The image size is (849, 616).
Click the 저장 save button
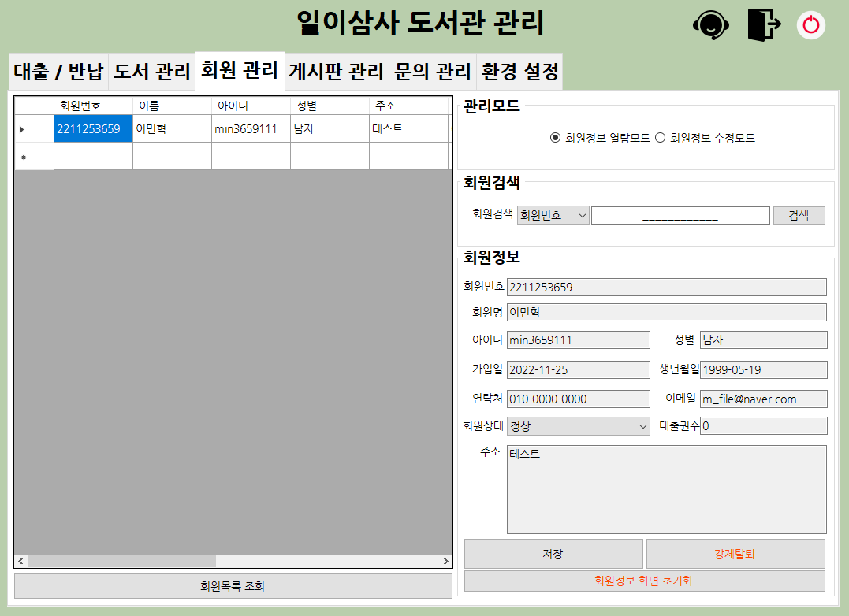(553, 554)
